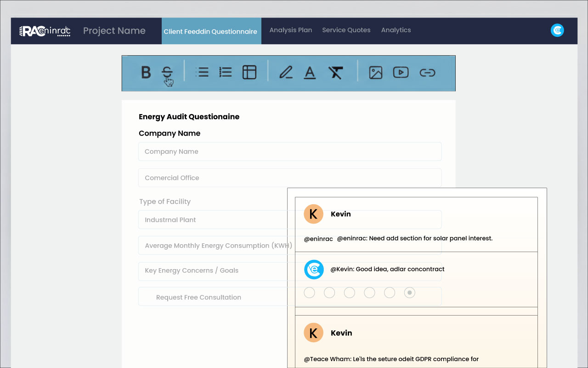
Task: Select the highlighter pen tool
Action: tap(286, 72)
